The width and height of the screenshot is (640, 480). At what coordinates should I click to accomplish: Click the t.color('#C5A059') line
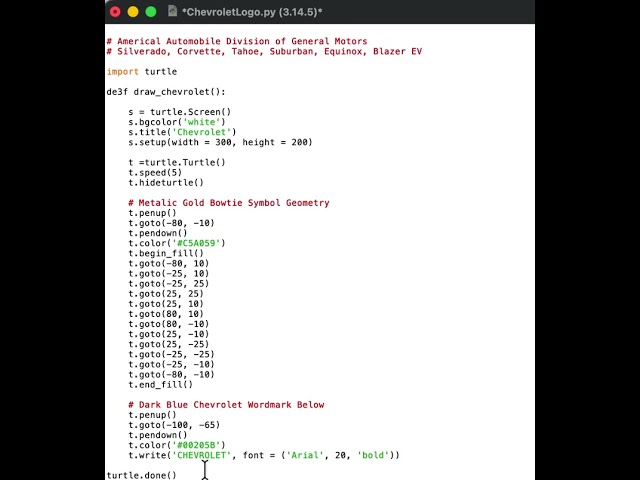177,243
